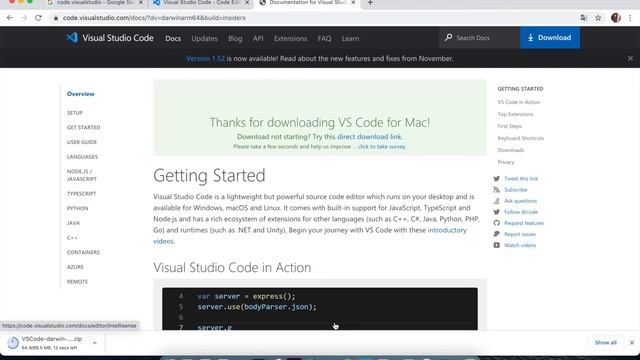
Task: Expand PYTHON section in sidebar
Action: tap(78, 208)
